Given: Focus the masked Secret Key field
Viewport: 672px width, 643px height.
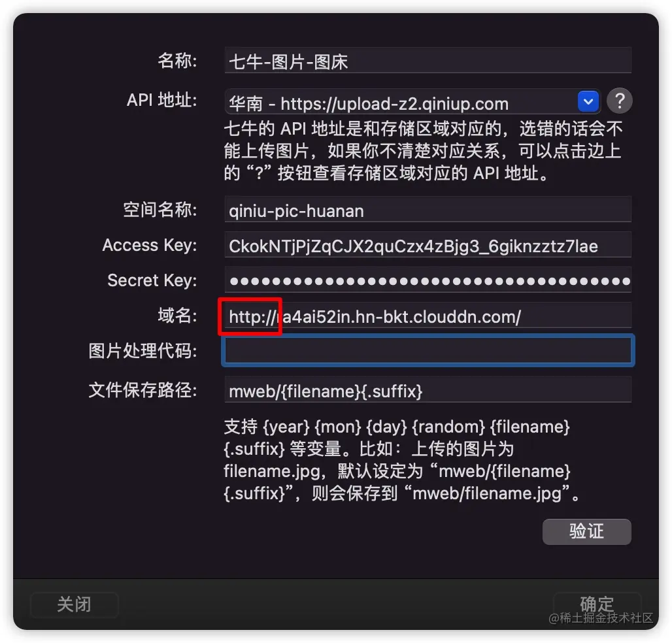Looking at the screenshot, I should click(x=428, y=280).
